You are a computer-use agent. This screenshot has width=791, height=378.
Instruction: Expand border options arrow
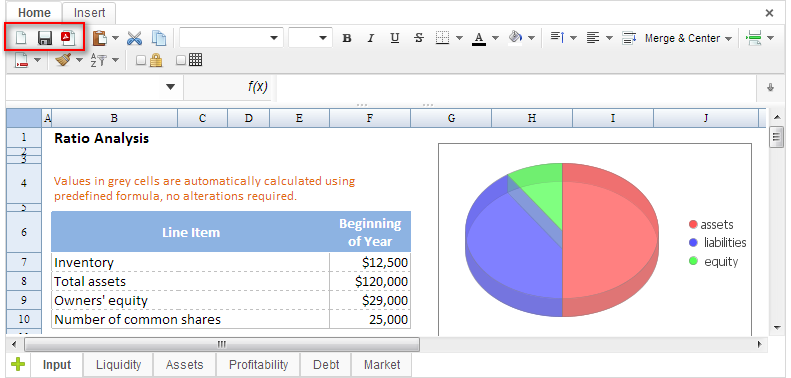tap(459, 38)
